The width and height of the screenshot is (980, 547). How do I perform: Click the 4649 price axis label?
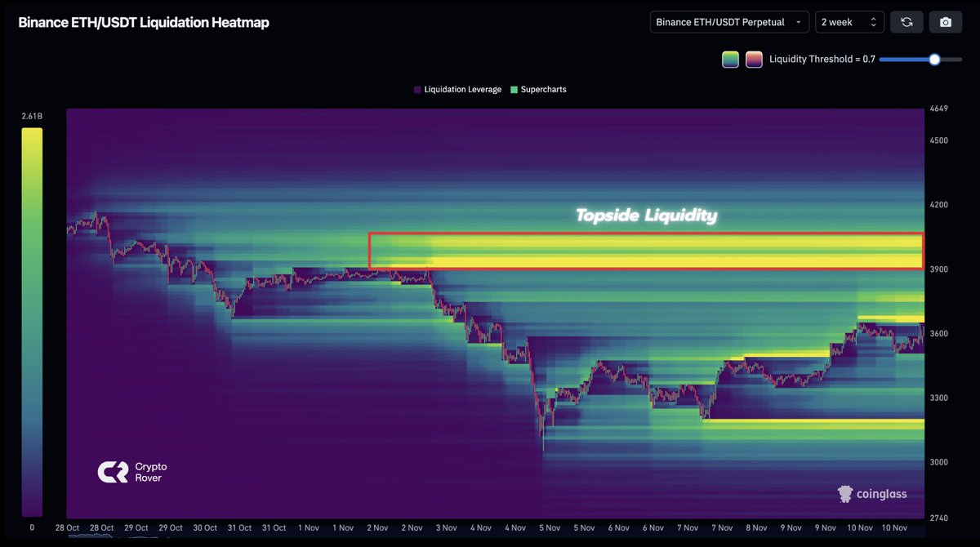point(938,109)
